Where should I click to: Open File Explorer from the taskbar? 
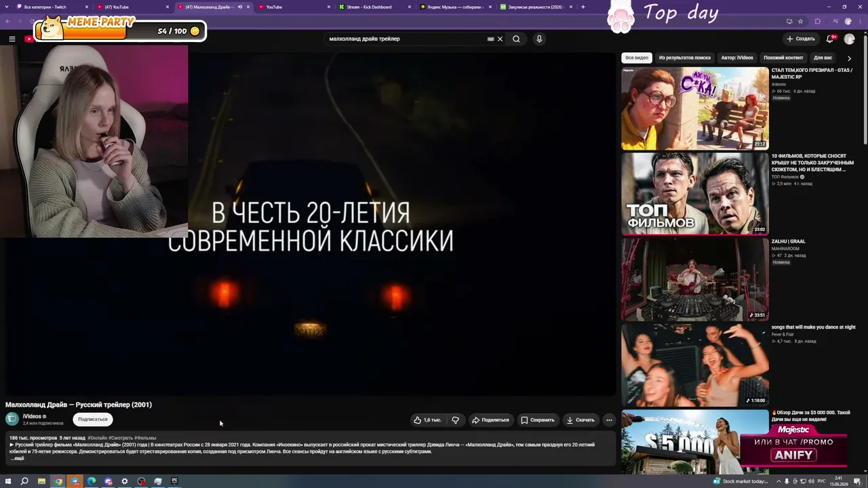41,481
